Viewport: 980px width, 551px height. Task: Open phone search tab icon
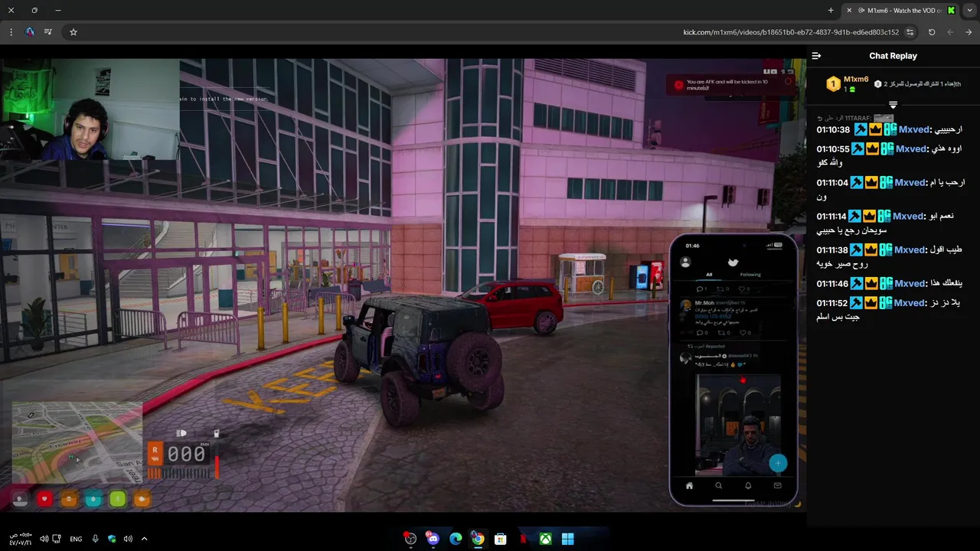pos(718,485)
